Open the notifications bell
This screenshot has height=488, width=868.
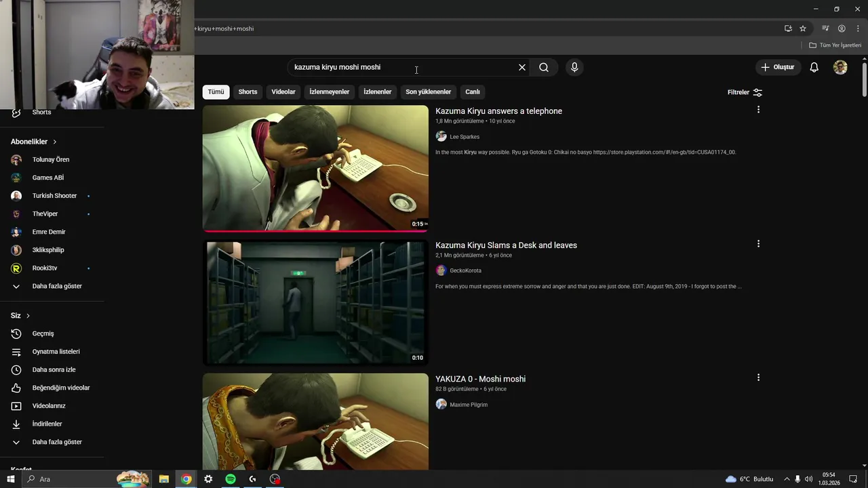click(x=814, y=67)
